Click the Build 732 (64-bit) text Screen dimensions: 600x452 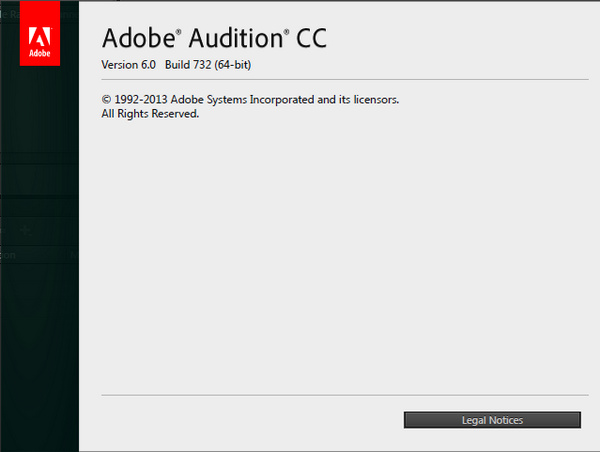point(208,65)
